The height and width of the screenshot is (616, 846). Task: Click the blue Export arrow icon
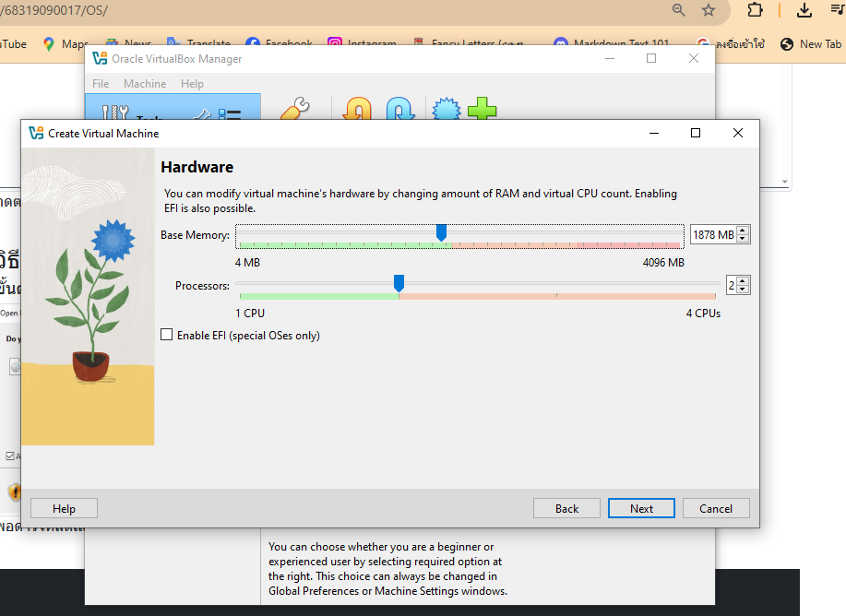pos(399,109)
